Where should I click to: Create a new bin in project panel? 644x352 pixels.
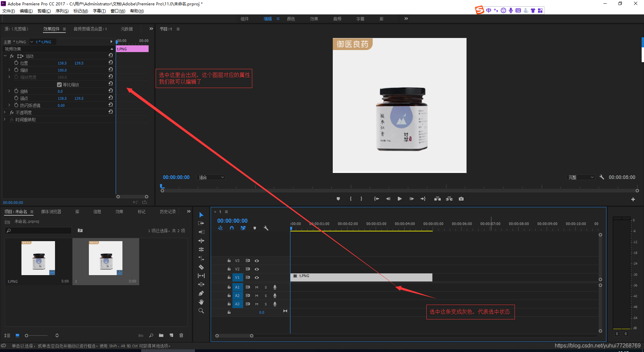pos(161,335)
